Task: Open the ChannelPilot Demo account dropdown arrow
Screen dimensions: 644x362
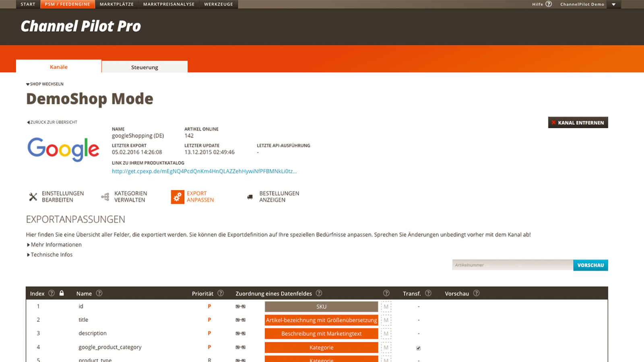Action: [x=614, y=4]
